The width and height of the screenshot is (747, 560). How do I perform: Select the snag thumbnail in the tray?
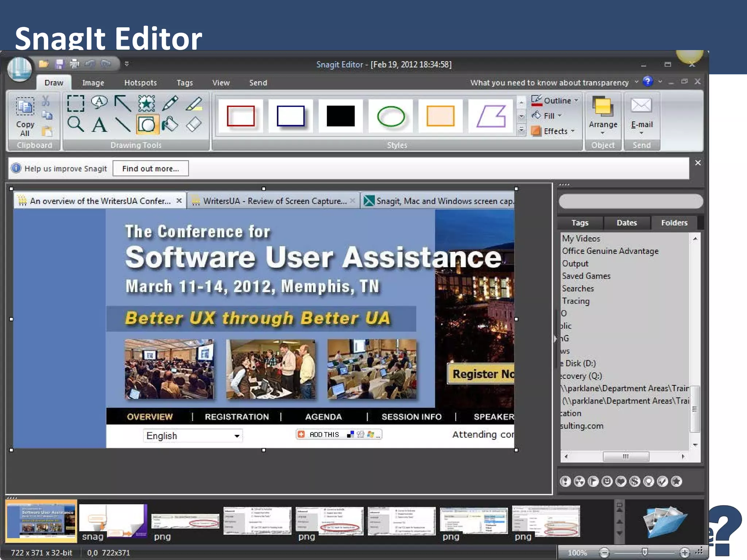[113, 522]
